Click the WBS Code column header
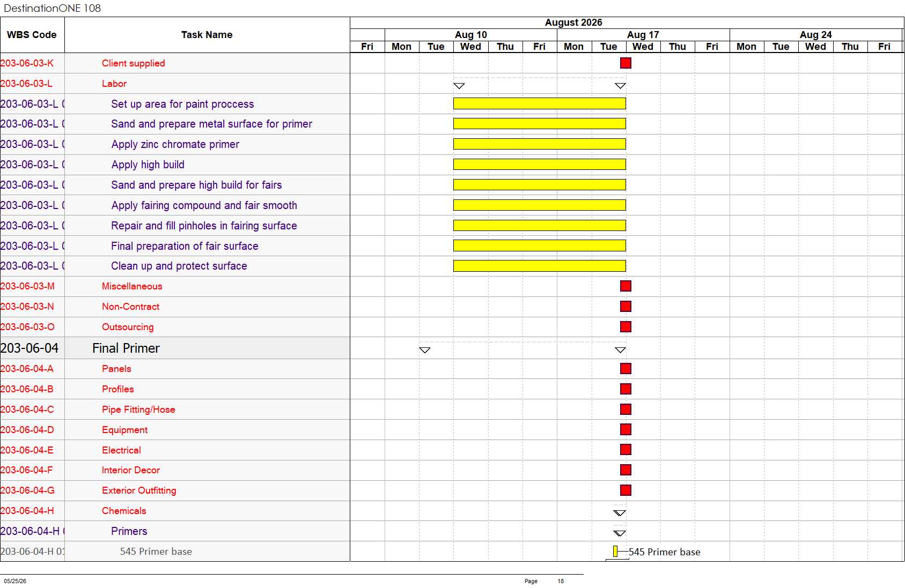This screenshot has width=905, height=588. point(32,35)
